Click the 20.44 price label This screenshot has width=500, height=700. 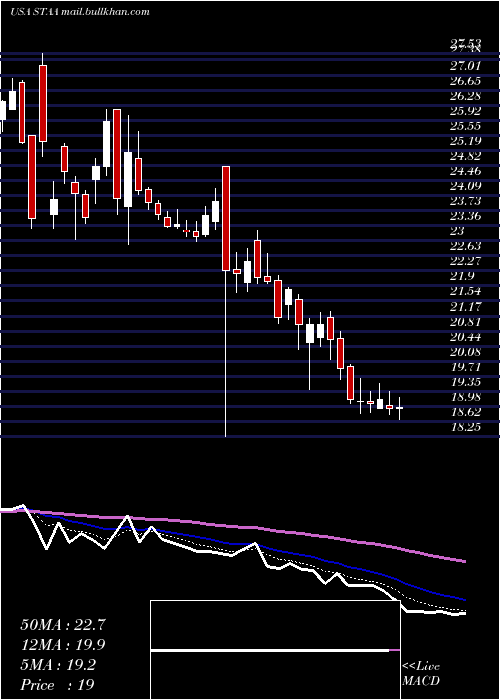click(465, 337)
